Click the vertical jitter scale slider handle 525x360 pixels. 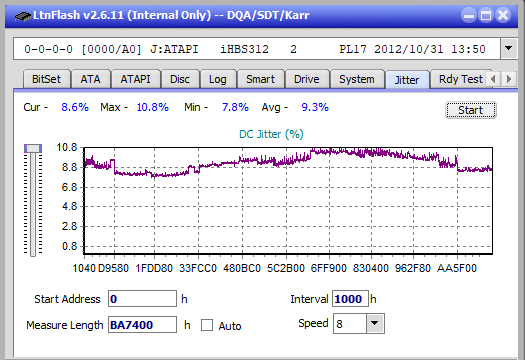tap(33, 148)
